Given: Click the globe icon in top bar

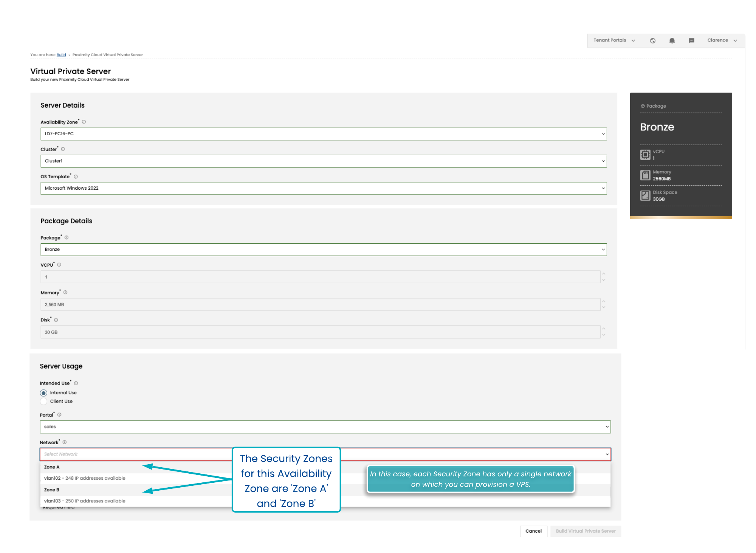Looking at the screenshot, I should (652, 41).
